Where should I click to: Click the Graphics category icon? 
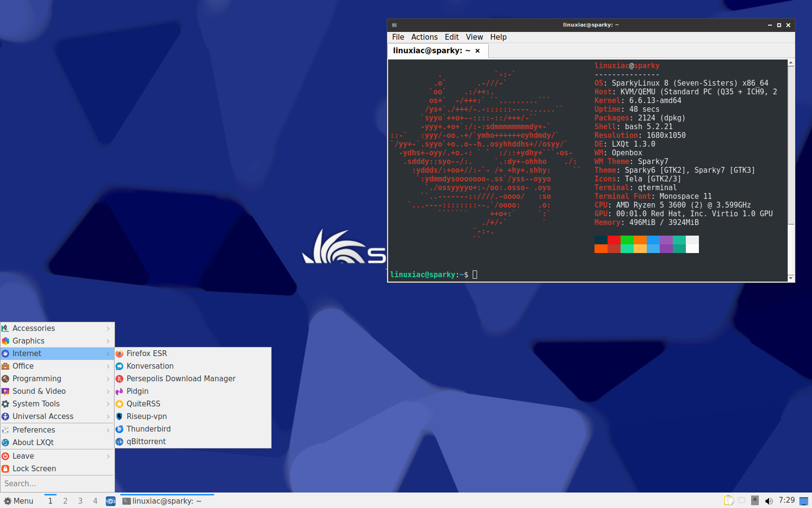point(5,341)
